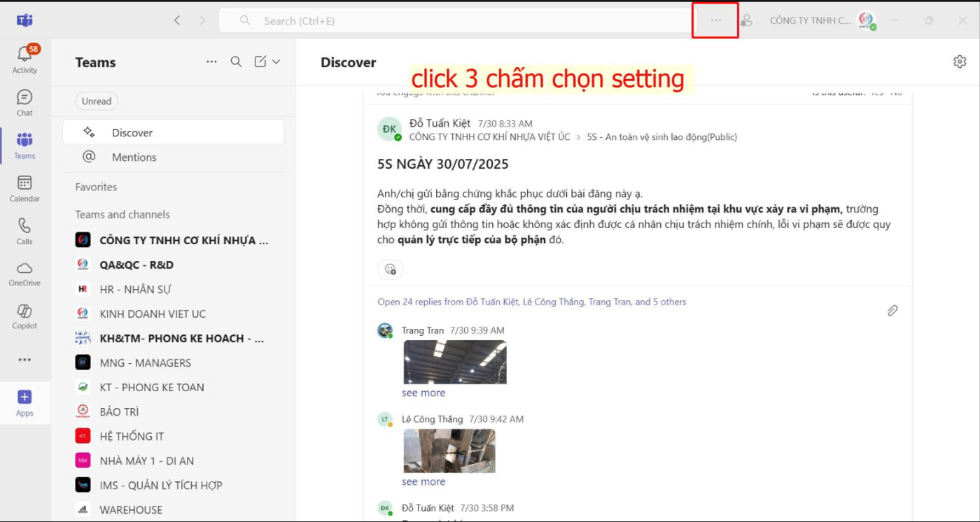Toggle the Unread filter chip
980x522 pixels.
[97, 101]
